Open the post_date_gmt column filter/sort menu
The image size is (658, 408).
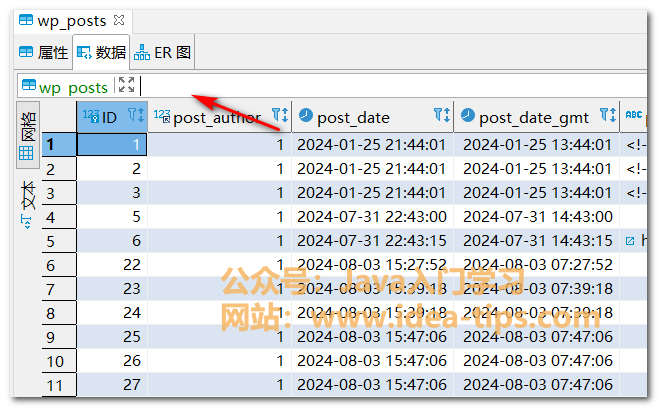tap(608, 115)
